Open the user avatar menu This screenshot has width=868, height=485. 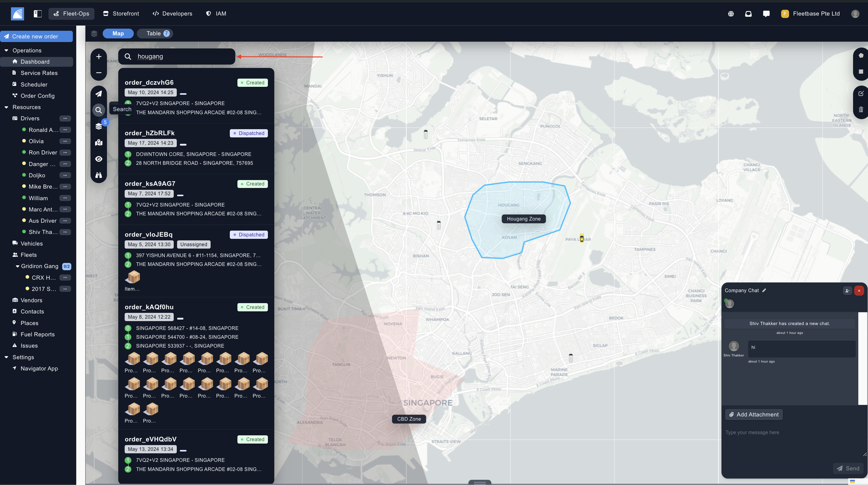pos(855,14)
